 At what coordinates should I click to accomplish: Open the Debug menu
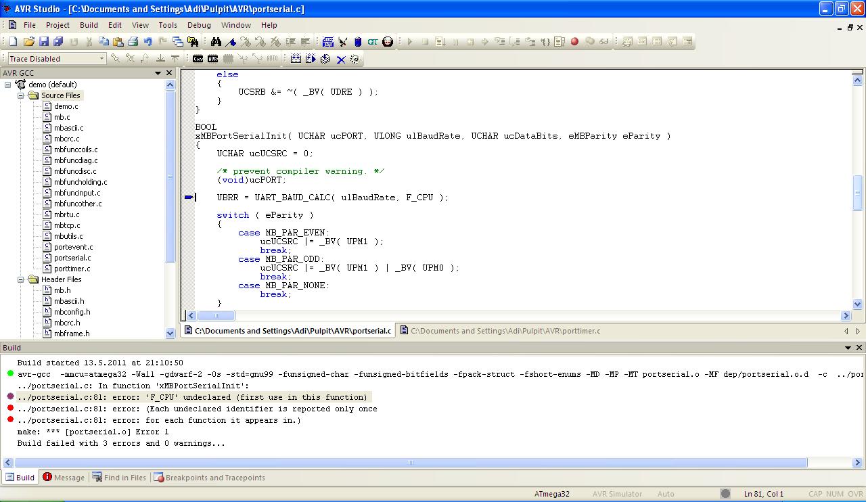pyautogui.click(x=199, y=25)
